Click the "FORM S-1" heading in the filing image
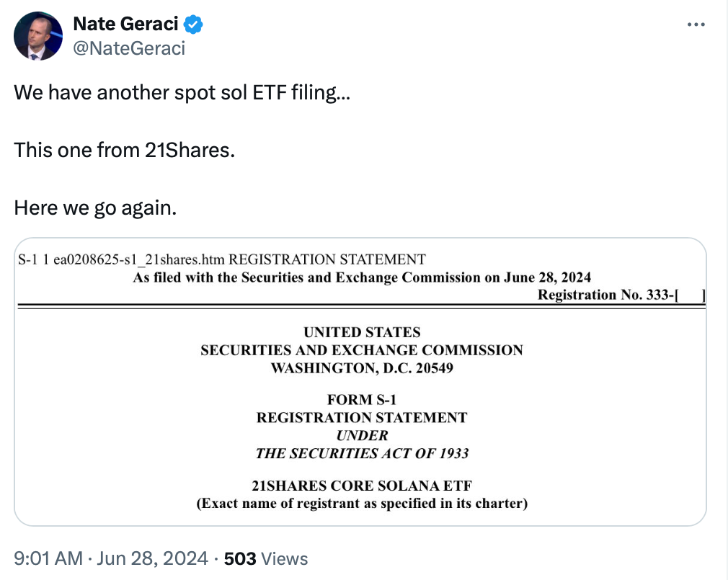Screen dimensions: 728x580 pyautogui.click(x=362, y=400)
